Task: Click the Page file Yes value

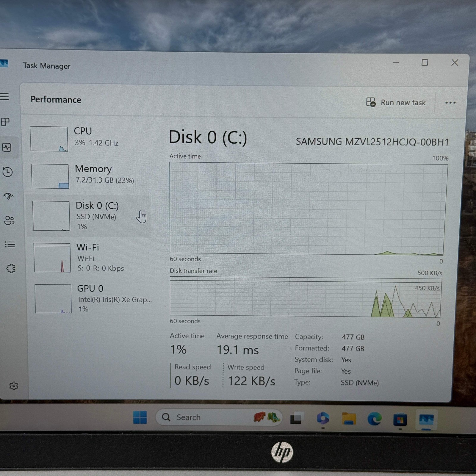Action: tap(346, 371)
